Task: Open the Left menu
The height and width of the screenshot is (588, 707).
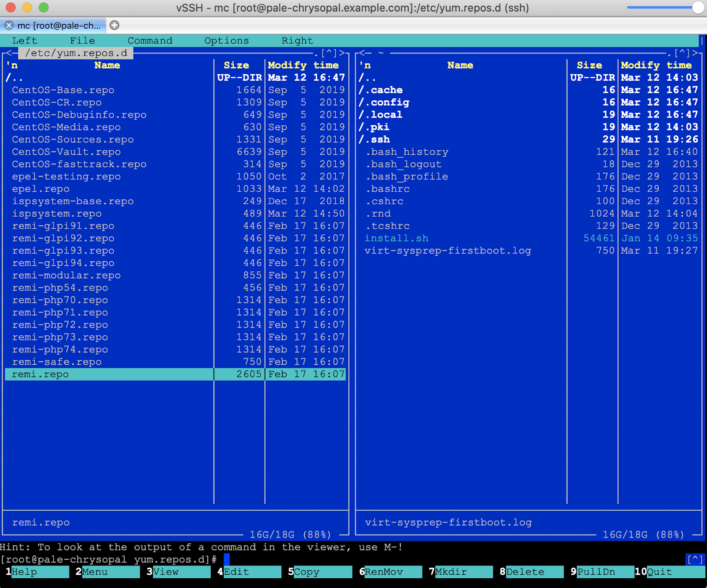Action: pyautogui.click(x=24, y=41)
